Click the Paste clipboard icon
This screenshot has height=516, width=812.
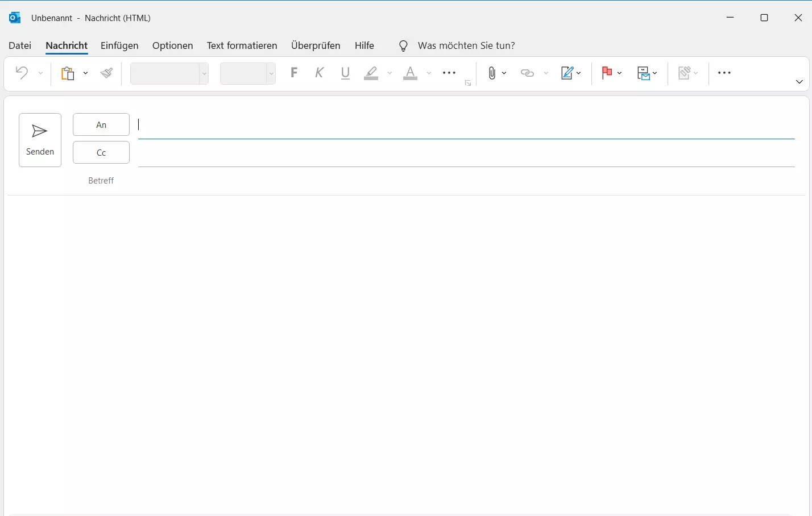[x=68, y=73]
